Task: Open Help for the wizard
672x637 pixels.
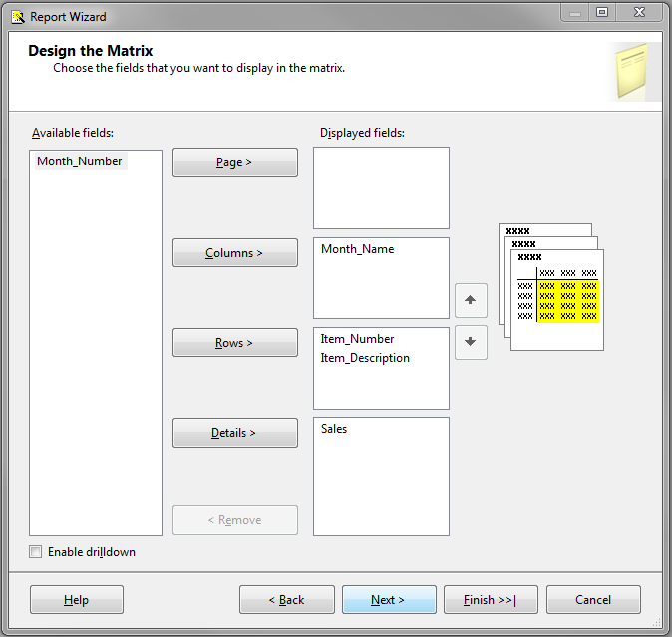Action: [77, 600]
